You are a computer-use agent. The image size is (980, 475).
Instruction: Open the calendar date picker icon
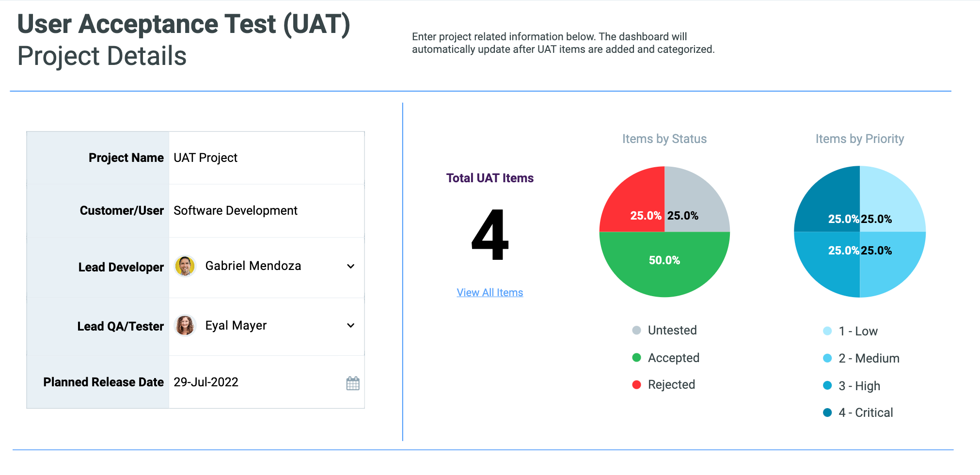coord(353,383)
